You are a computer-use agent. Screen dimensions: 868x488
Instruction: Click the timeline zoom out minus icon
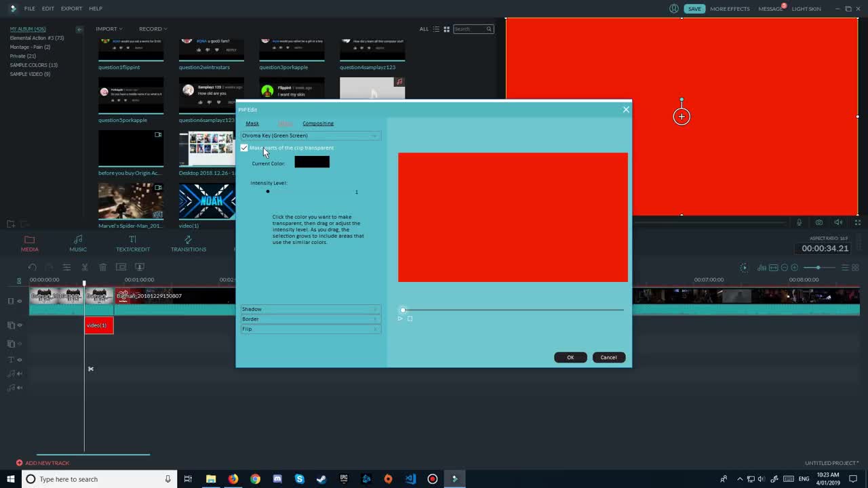(785, 268)
